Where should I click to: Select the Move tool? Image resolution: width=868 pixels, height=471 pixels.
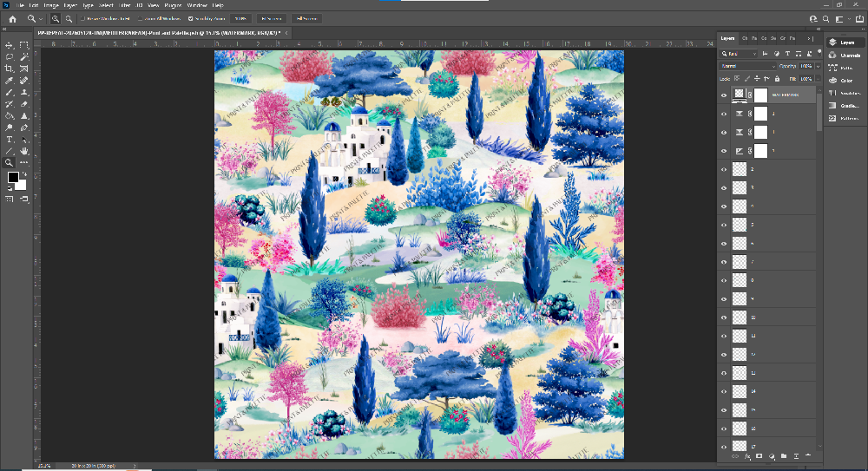9,45
